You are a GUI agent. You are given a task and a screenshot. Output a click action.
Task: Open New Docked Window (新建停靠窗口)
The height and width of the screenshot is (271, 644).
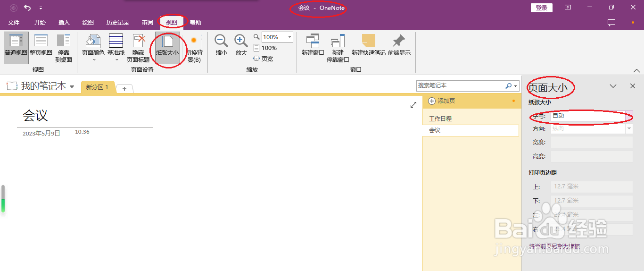338,48
